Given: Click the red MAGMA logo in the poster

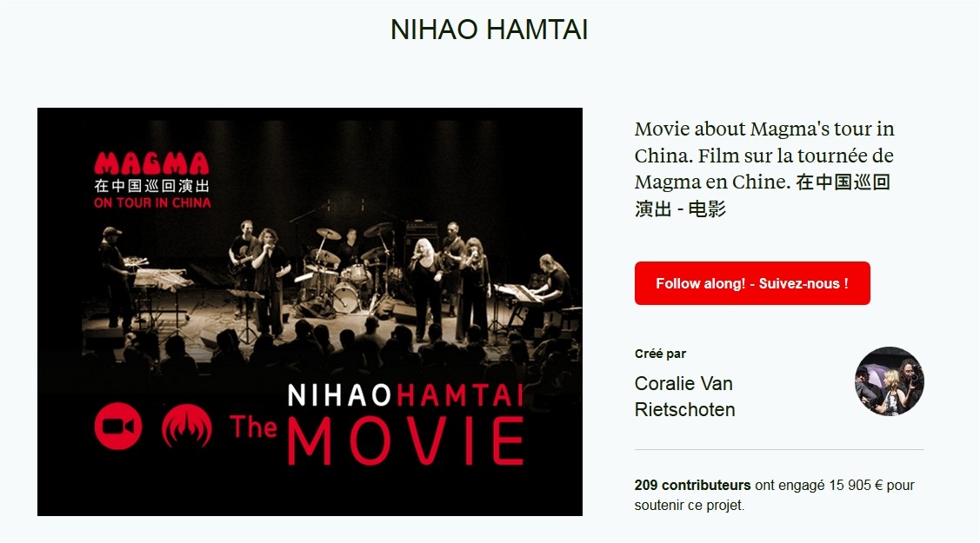Looking at the screenshot, I should click(x=152, y=163).
